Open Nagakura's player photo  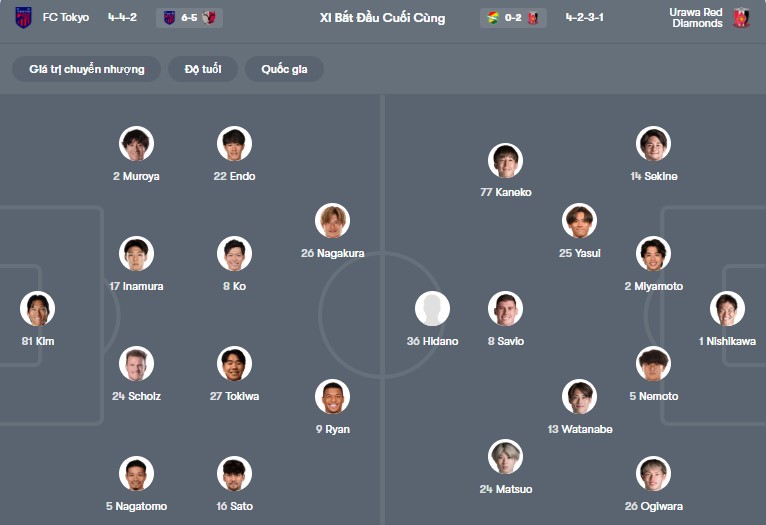coord(332,221)
